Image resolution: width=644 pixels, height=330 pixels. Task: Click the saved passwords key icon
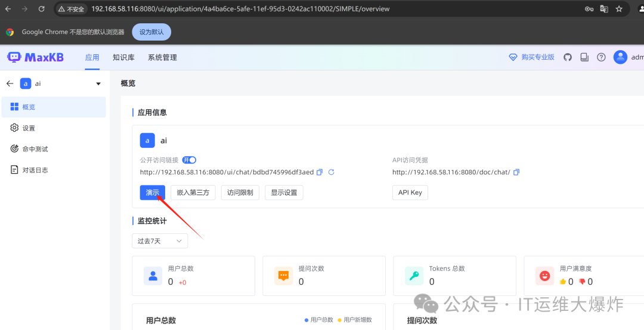pos(589,8)
